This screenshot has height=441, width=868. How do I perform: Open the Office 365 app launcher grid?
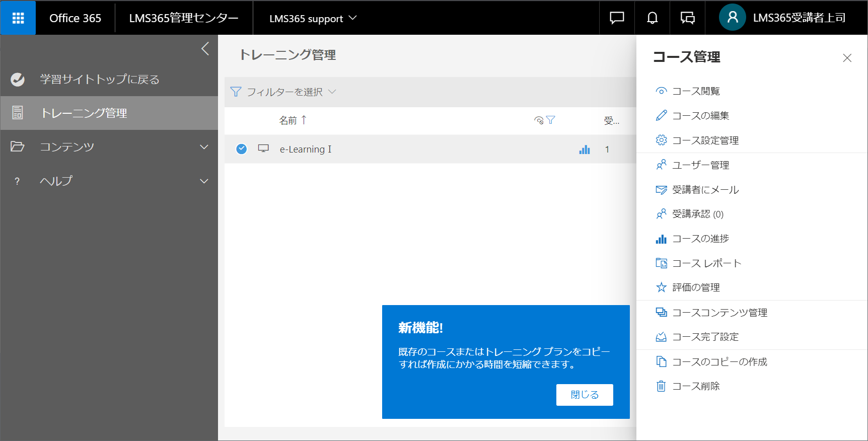tap(18, 18)
